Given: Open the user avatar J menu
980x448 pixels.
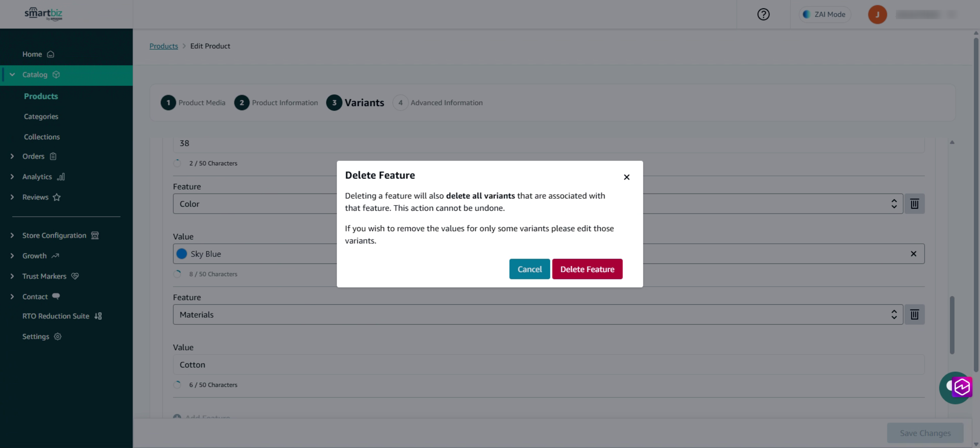Looking at the screenshot, I should coord(877,14).
